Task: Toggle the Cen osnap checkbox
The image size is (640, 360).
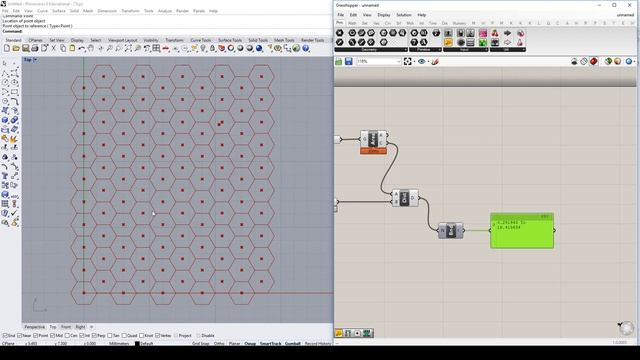Action: (68, 336)
